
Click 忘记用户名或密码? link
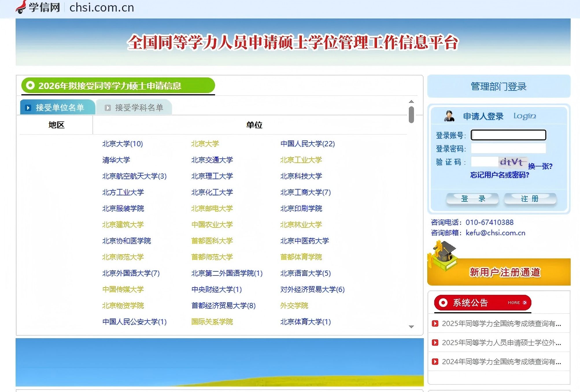pyautogui.click(x=499, y=175)
